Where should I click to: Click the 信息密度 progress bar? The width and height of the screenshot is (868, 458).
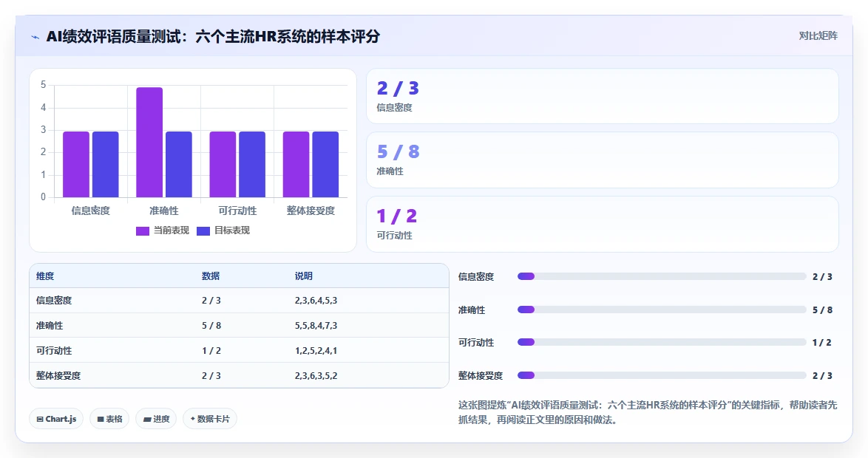tap(662, 276)
